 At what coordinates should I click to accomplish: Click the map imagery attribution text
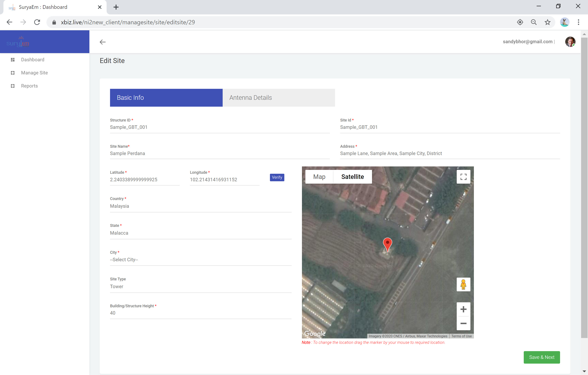(408, 336)
